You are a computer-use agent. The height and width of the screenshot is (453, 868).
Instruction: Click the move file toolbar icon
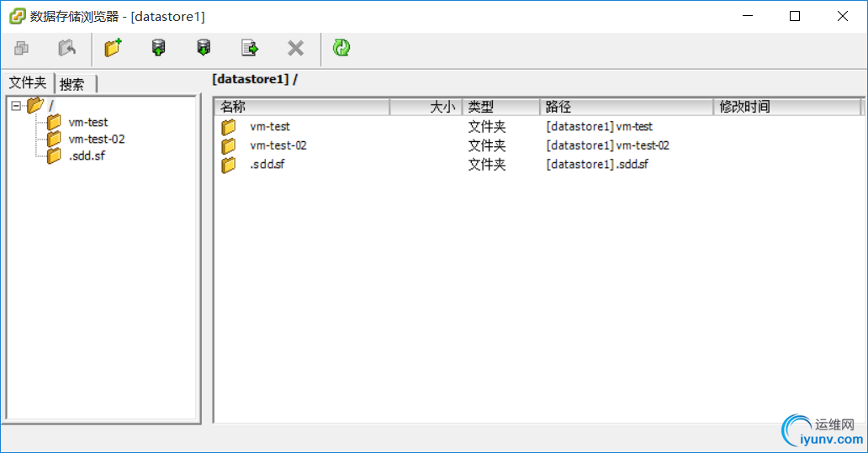(250, 48)
